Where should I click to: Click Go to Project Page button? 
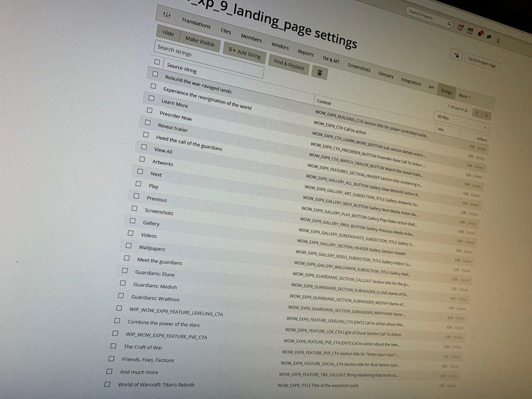point(482,62)
